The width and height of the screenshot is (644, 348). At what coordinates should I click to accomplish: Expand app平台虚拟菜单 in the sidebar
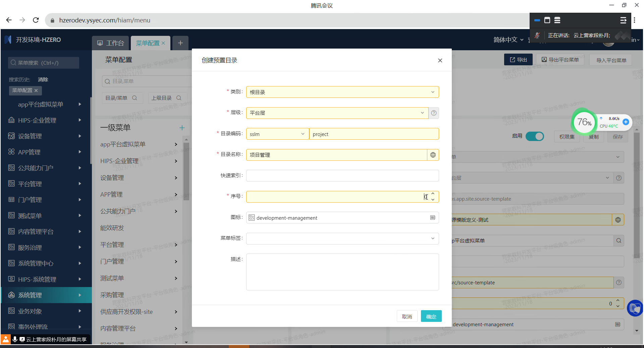[x=80, y=104]
